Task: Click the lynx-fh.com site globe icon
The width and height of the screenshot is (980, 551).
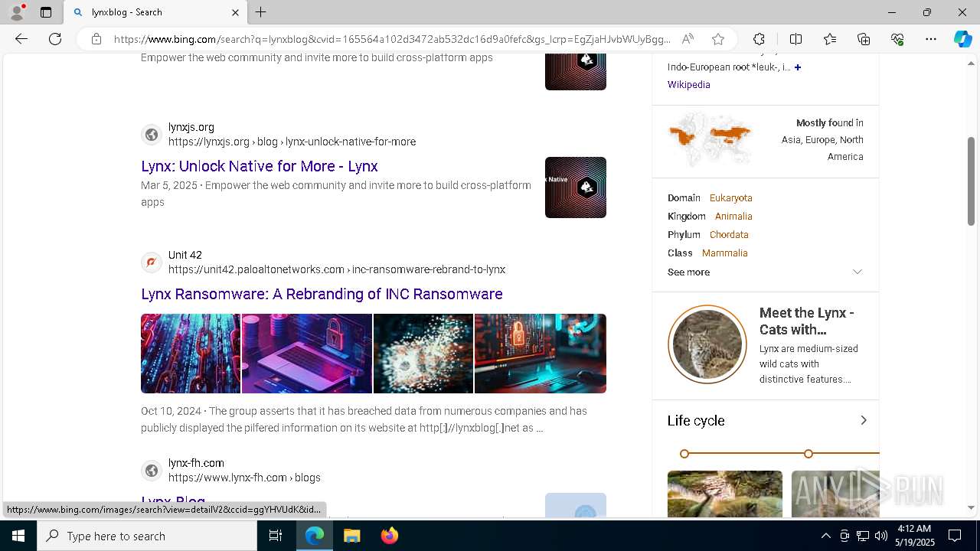Action: (152, 471)
